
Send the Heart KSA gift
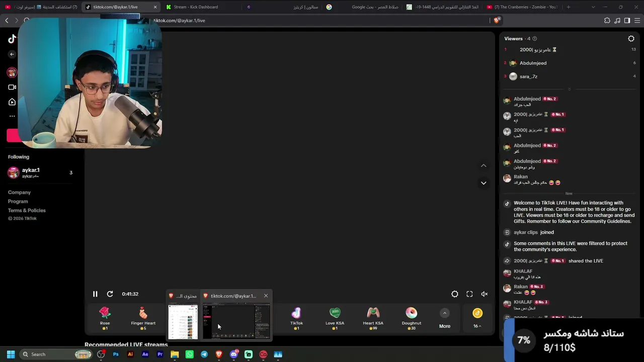(x=373, y=319)
